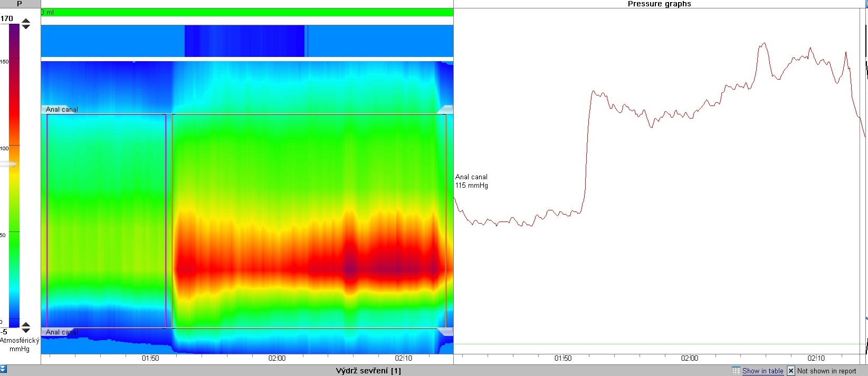This screenshot has height=376, width=868.
Task: Click the P column header
Action: click(x=20, y=4)
